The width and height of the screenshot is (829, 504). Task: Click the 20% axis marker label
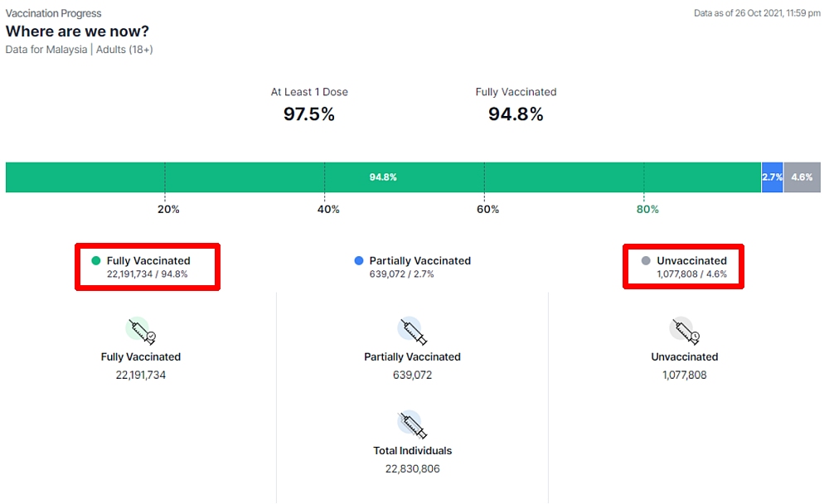coord(168,210)
